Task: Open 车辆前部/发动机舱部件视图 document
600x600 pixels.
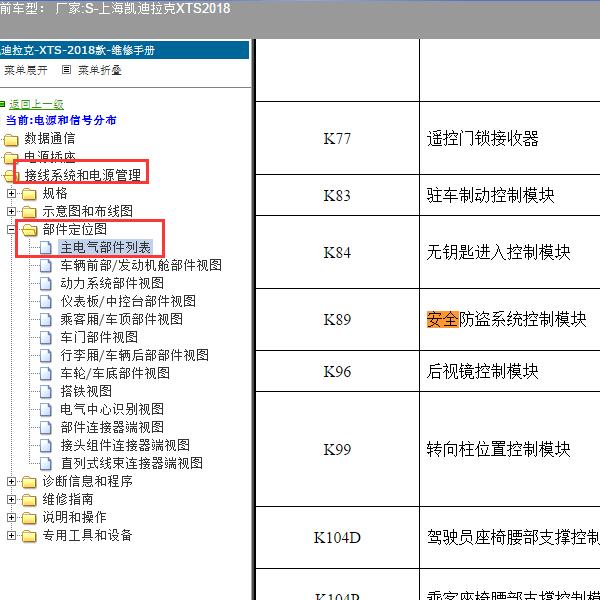Action: click(141, 265)
